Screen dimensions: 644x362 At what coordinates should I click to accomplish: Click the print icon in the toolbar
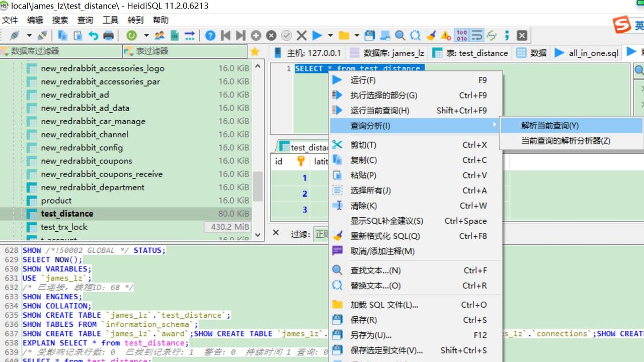click(x=108, y=35)
